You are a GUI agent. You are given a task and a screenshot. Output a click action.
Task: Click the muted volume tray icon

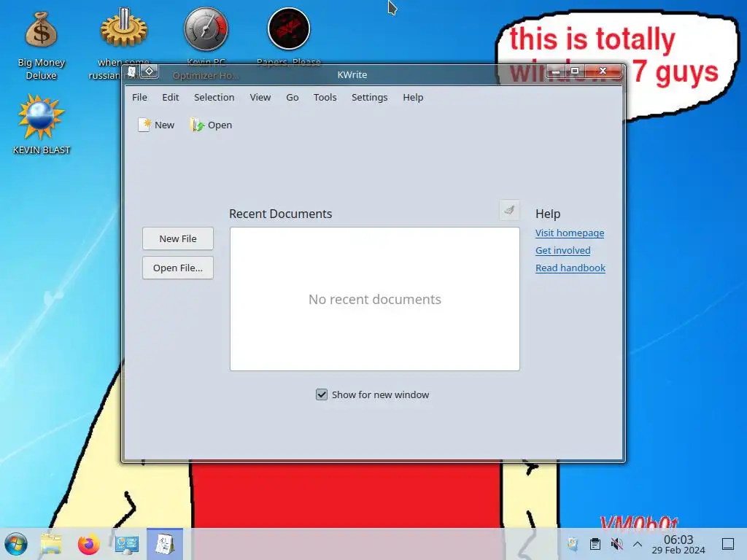(x=616, y=544)
